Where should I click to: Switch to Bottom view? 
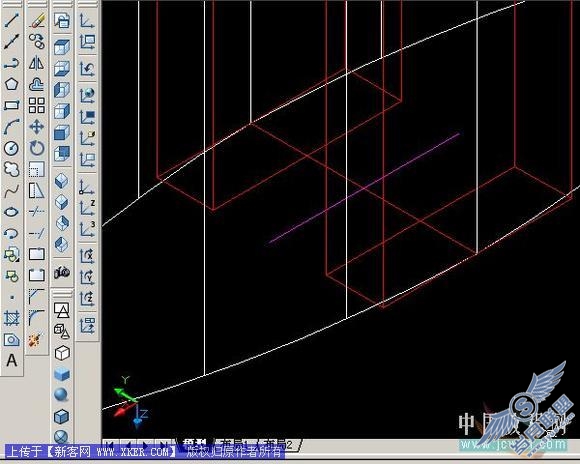click(62, 68)
